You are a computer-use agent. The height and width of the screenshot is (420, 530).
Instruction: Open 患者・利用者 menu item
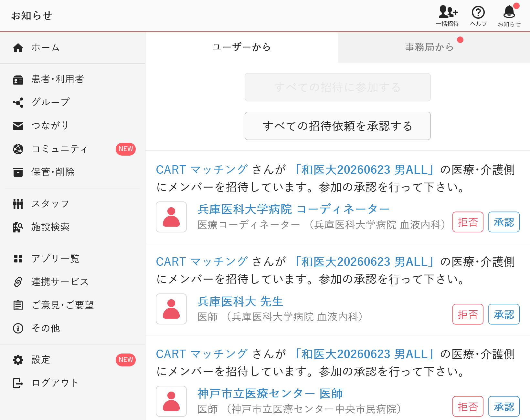pos(72,79)
